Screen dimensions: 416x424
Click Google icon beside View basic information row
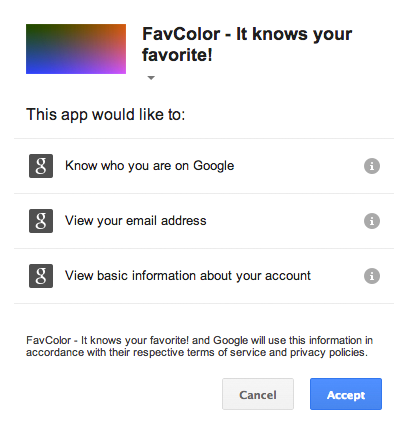(41, 276)
